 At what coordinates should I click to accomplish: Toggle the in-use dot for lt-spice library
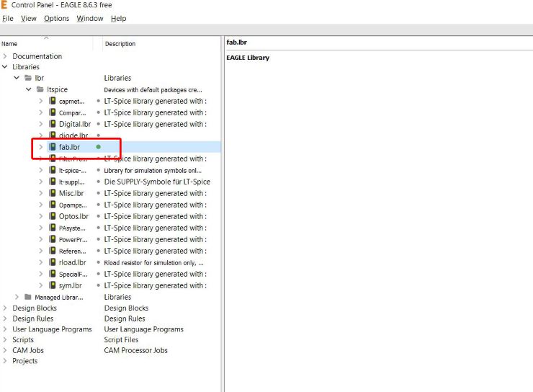(98, 170)
